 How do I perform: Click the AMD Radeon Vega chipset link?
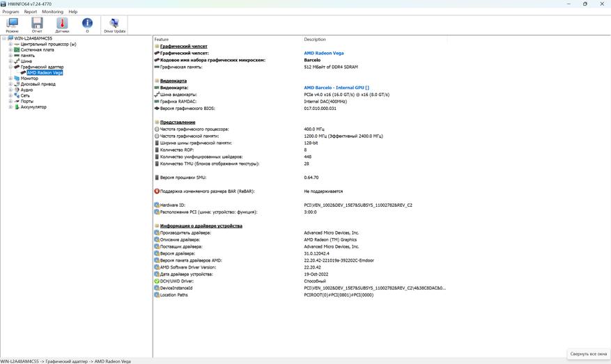coord(324,54)
